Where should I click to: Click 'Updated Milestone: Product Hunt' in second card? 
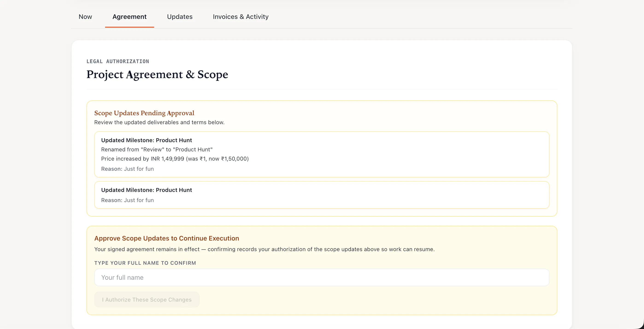[147, 190]
